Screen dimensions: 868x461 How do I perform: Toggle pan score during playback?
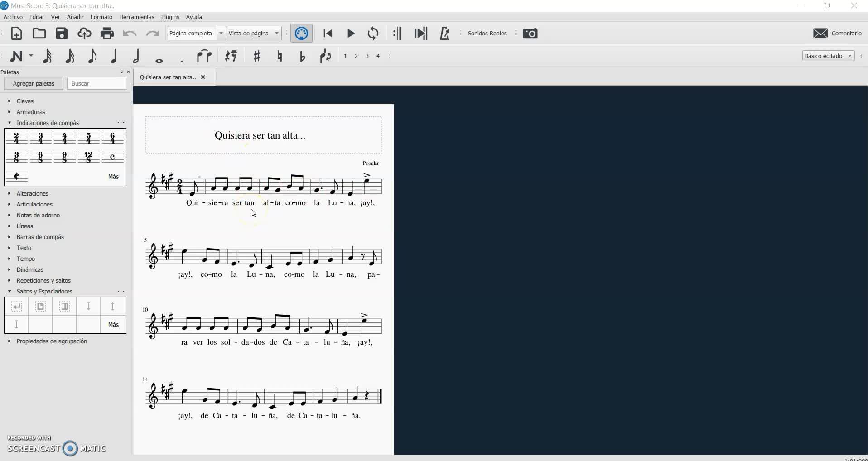[x=421, y=34]
